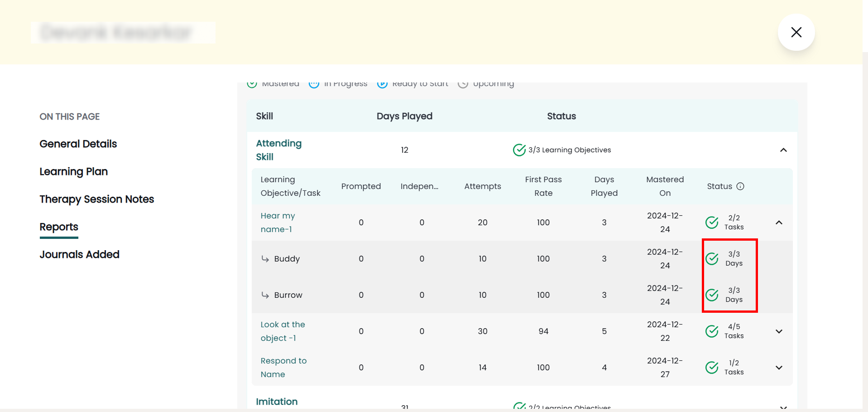Image resolution: width=868 pixels, height=412 pixels.
Task: Click attempts value 14
Action: 483,368
